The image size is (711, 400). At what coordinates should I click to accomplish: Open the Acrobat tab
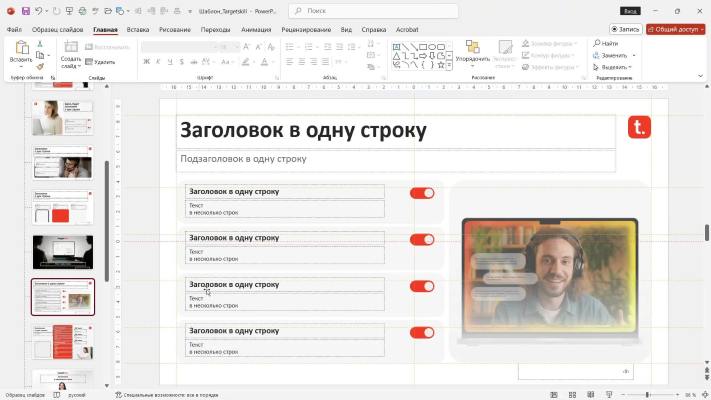pyautogui.click(x=407, y=29)
